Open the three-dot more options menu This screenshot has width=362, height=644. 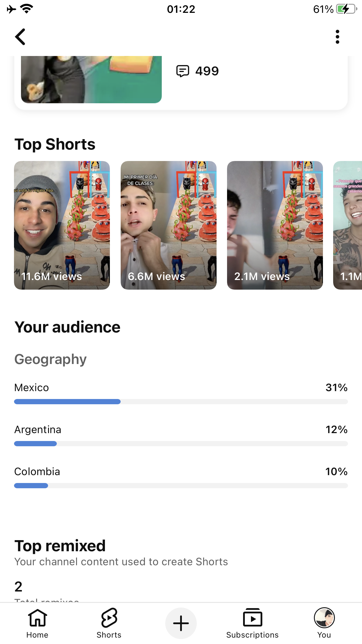coord(337,37)
